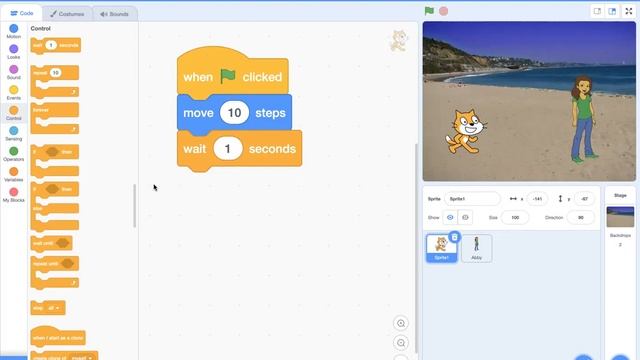
Task: Select the Looks block category
Action: tap(13, 52)
